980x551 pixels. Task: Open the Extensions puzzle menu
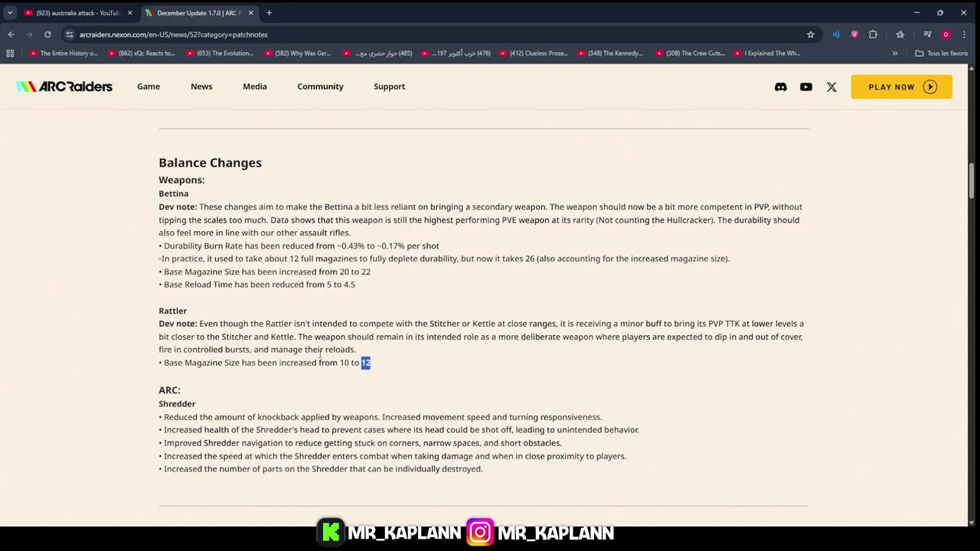click(873, 34)
